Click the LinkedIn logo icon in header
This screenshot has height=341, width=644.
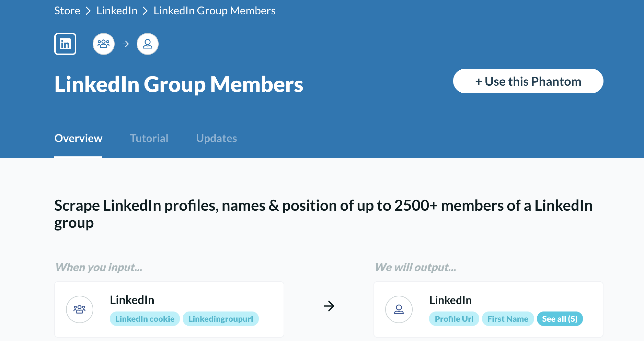[65, 44]
